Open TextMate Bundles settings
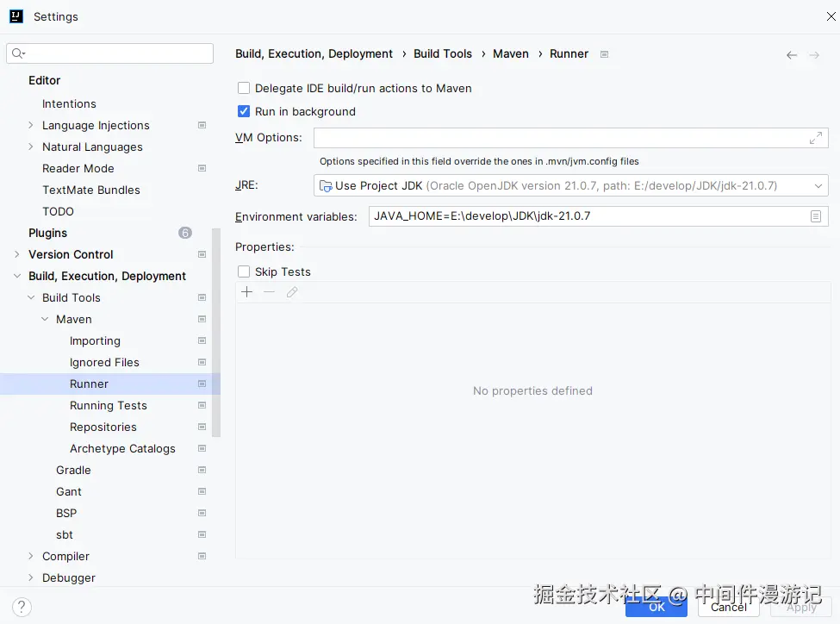This screenshot has height=624, width=840. (x=91, y=190)
